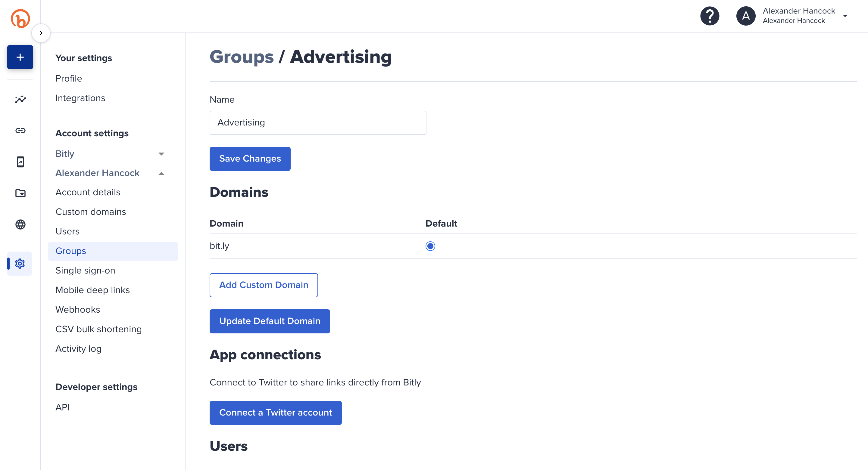Select Groups in the settings menu

click(x=113, y=251)
